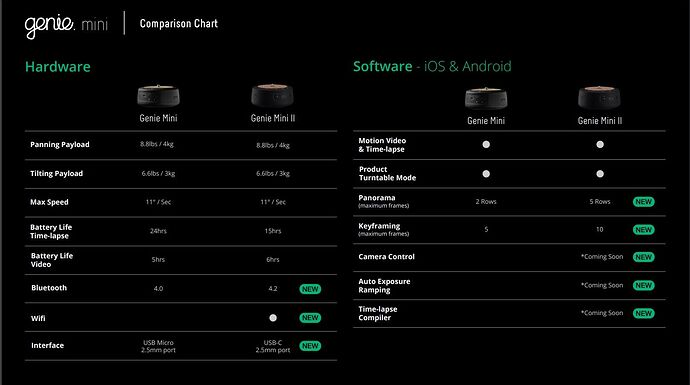Click the 6hrs Battery Life Video value

point(273,260)
